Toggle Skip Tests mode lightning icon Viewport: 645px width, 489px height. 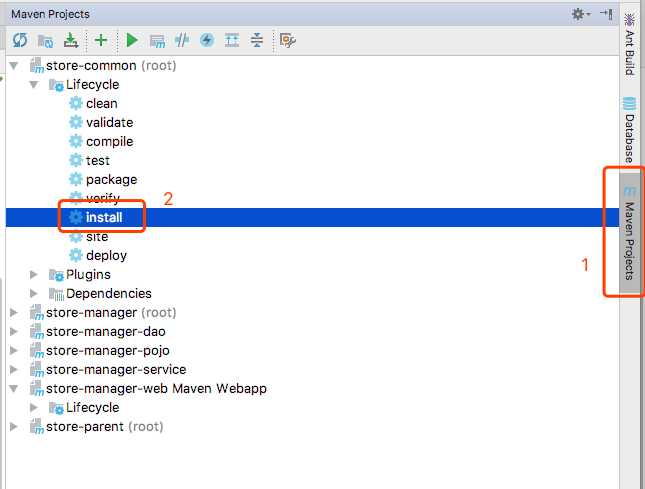207,40
